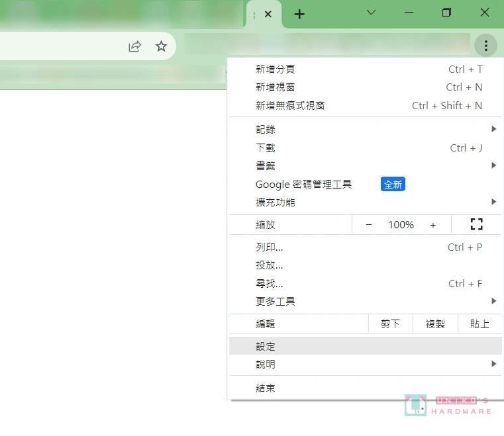Enter fullscreen mode icon in zoom row
The height and width of the screenshot is (436, 504).
point(476,224)
